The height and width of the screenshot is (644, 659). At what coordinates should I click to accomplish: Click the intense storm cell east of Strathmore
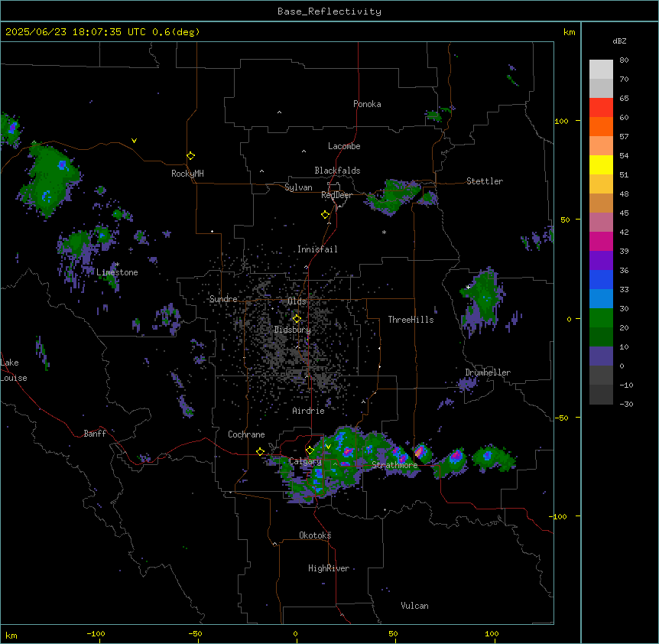pos(420,452)
